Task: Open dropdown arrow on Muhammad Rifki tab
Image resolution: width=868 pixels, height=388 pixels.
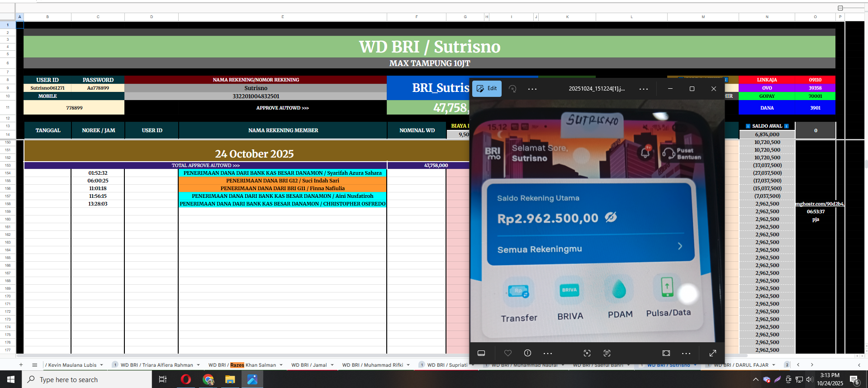Action: click(x=408, y=365)
